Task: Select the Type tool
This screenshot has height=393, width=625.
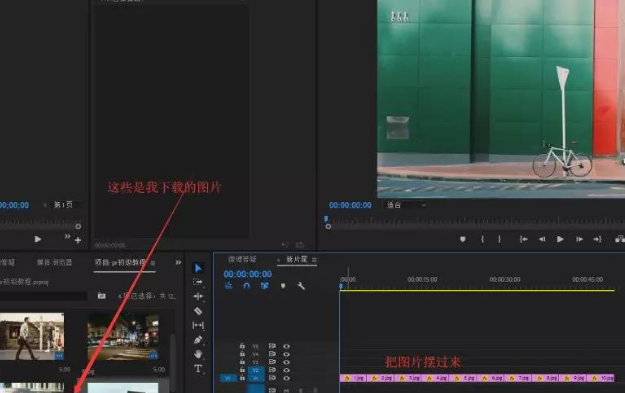Action: pyautogui.click(x=198, y=368)
